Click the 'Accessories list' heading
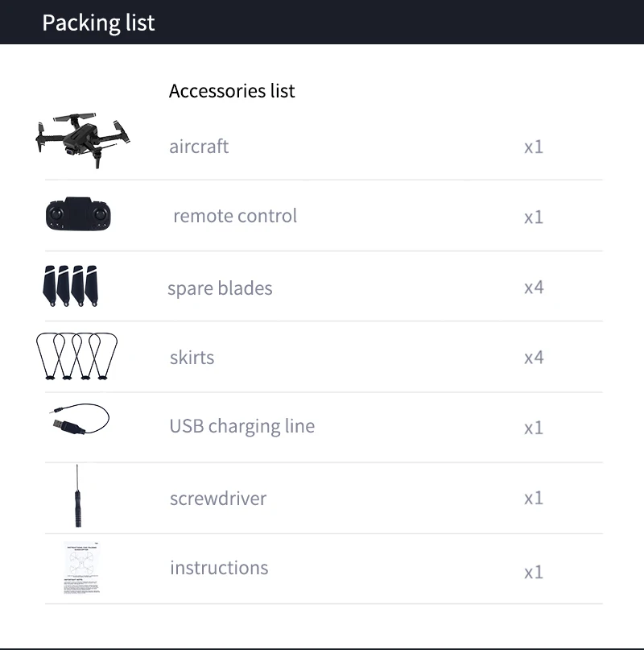644x650 pixels. coord(232,91)
